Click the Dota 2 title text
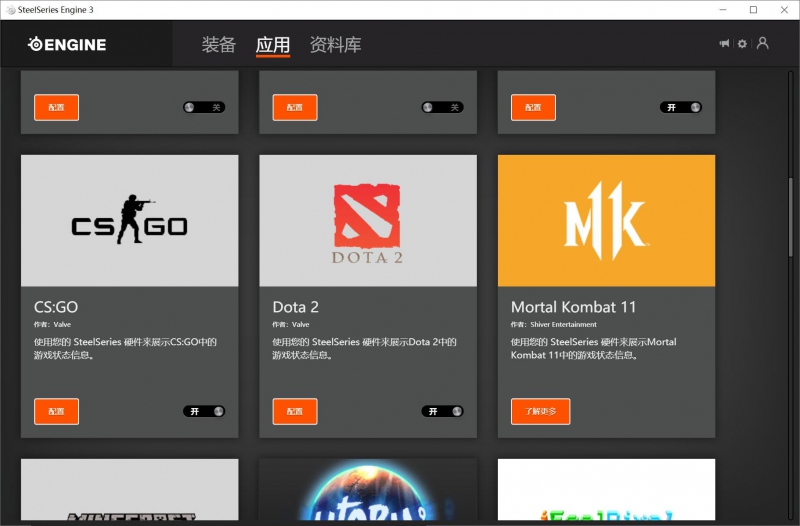Screen dimensions: 800x526 point(295,307)
